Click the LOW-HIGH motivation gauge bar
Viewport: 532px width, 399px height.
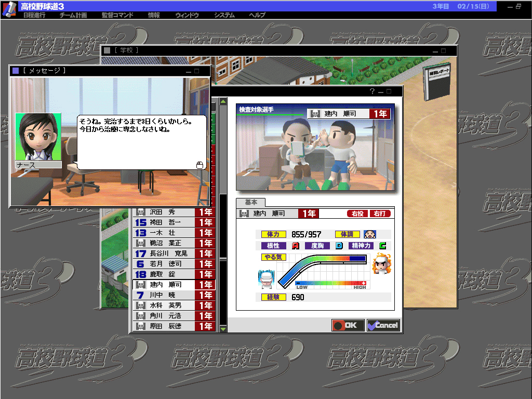pyautogui.click(x=331, y=283)
